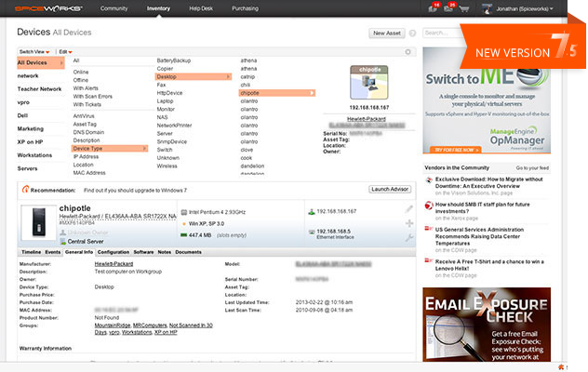Click the wrench tools icon for chipotle
This screenshot has width=588, height=372.
pos(409,237)
